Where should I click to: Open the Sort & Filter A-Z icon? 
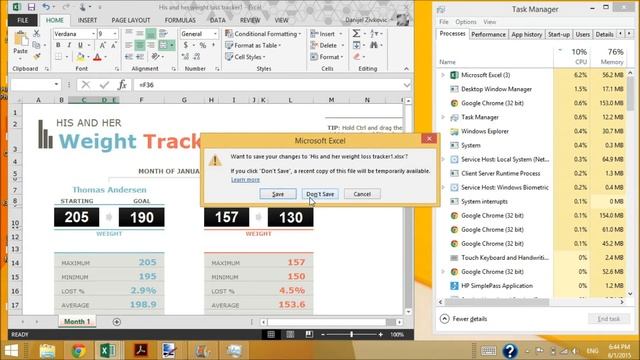coord(374,33)
